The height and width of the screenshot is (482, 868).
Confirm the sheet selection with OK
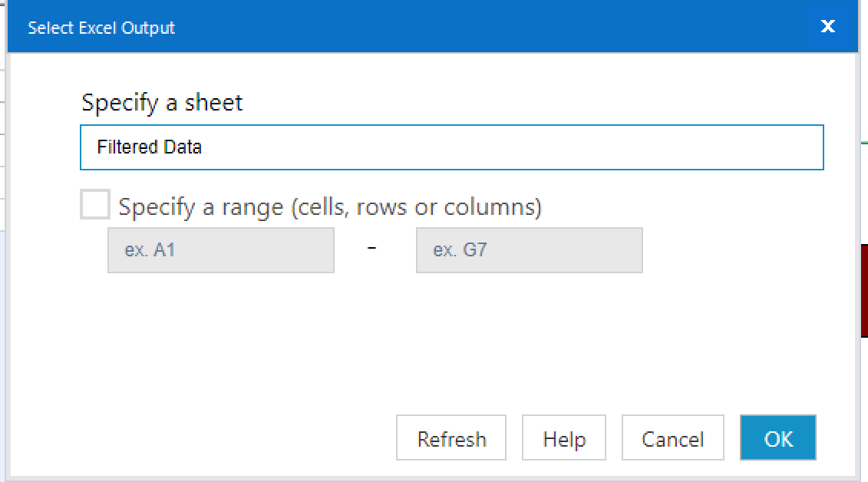tap(777, 438)
